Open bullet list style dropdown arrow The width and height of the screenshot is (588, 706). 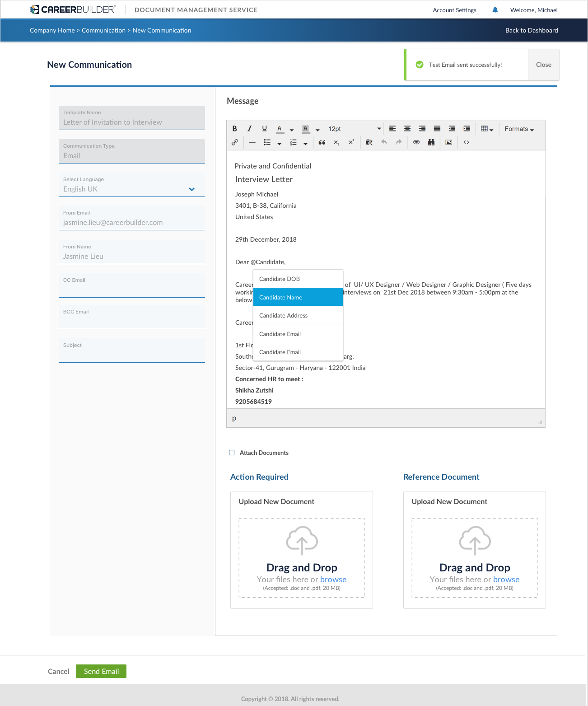click(280, 144)
